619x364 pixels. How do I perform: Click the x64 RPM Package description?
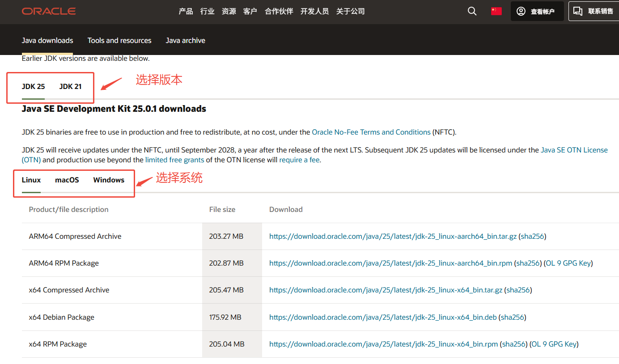[x=58, y=344]
